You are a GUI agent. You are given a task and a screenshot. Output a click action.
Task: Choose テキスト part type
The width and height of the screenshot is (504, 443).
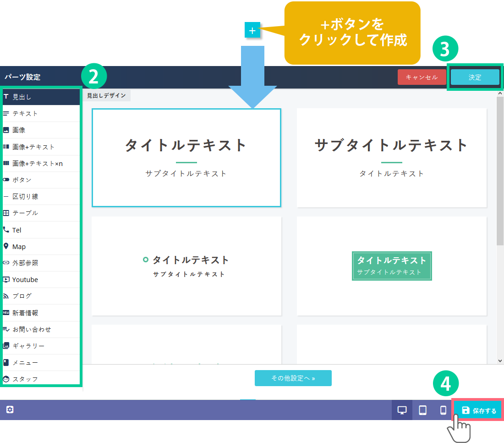[x=25, y=114]
